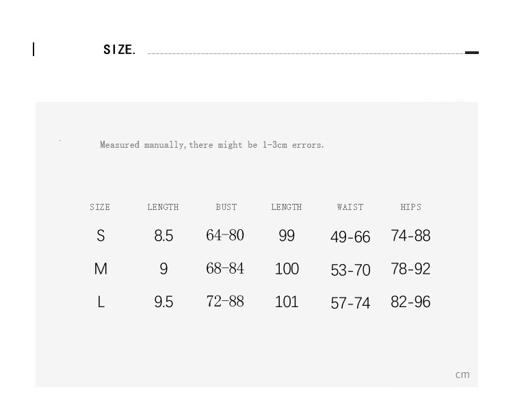The width and height of the screenshot is (513, 420).
Task: Click the size M row label
Action: [x=101, y=269]
